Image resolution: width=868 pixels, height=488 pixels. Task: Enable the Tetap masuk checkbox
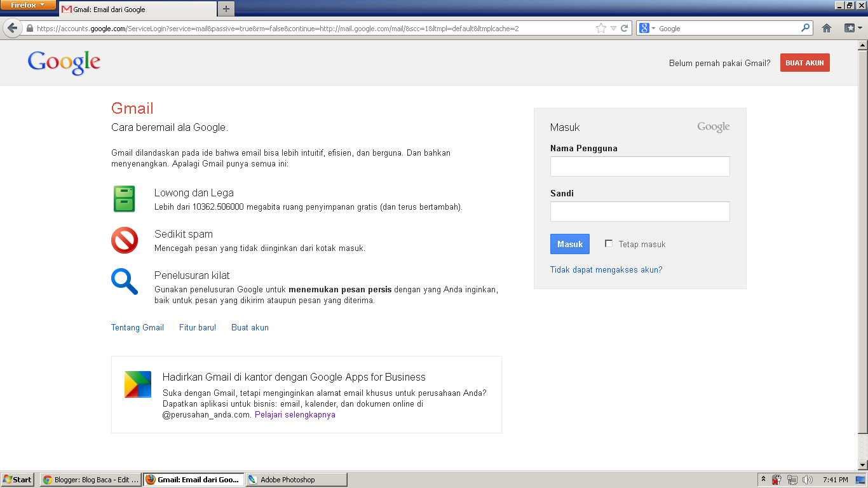click(609, 243)
